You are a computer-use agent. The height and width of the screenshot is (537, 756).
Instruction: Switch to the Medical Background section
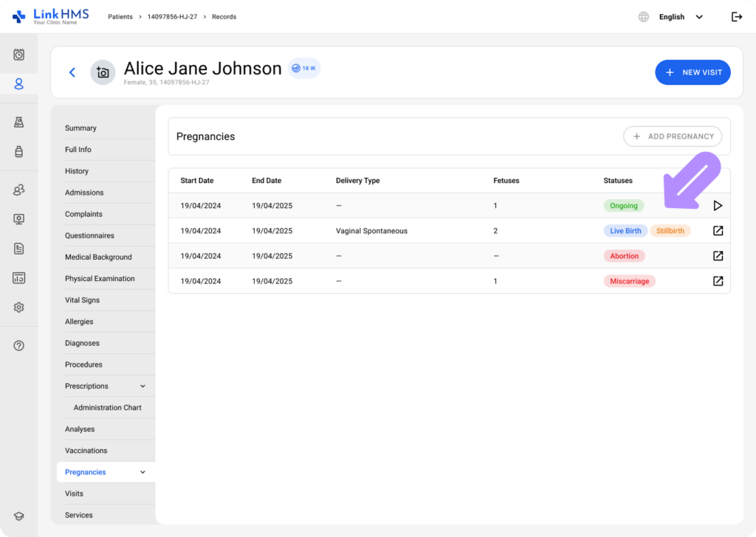(x=98, y=257)
